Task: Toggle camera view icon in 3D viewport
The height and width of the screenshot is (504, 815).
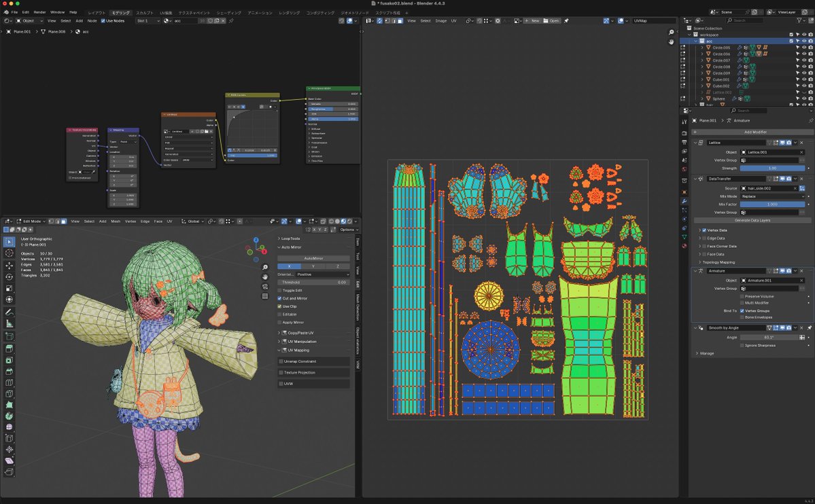Action: click(x=265, y=286)
